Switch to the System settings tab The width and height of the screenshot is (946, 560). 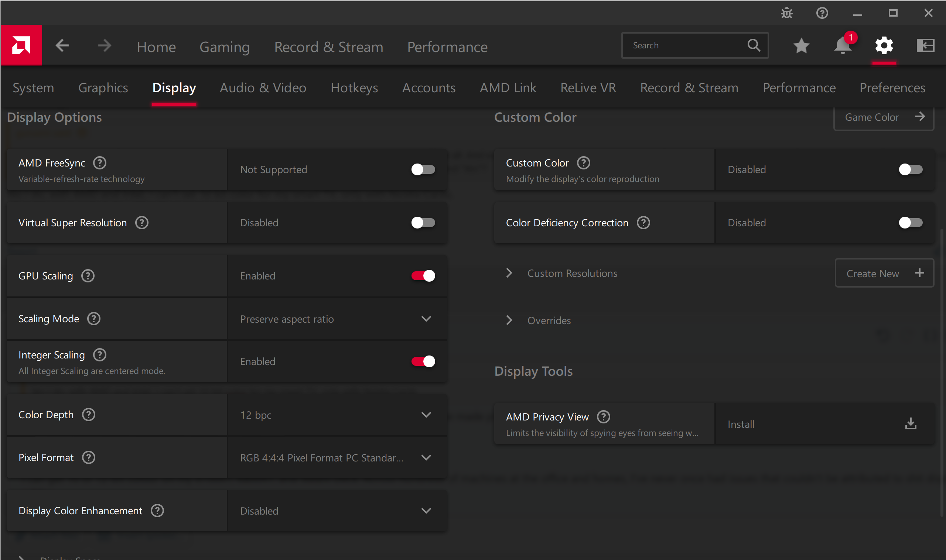(x=33, y=88)
